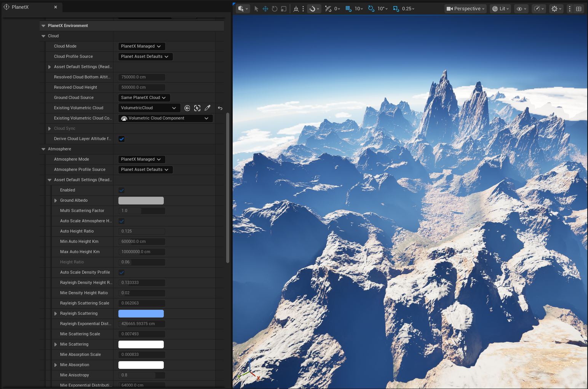588x389 pixels.
Task: Click the details panel vertical scrollbar
Action: [x=228, y=188]
